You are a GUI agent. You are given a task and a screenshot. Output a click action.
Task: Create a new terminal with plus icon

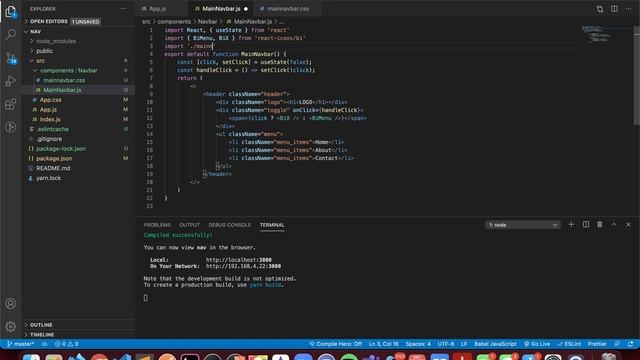571,224
